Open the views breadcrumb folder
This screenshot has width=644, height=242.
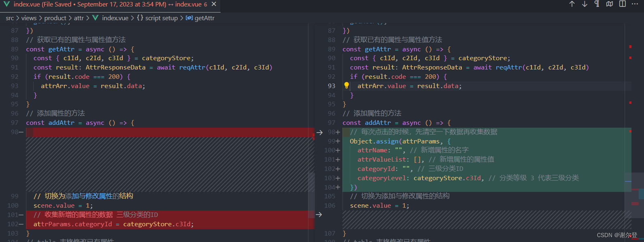tap(29, 18)
